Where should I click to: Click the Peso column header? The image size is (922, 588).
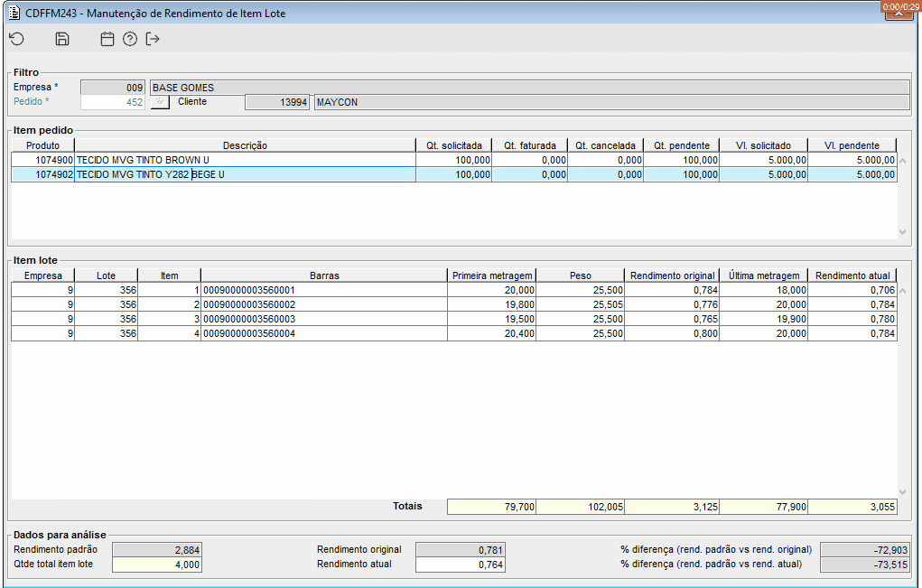pyautogui.click(x=581, y=275)
